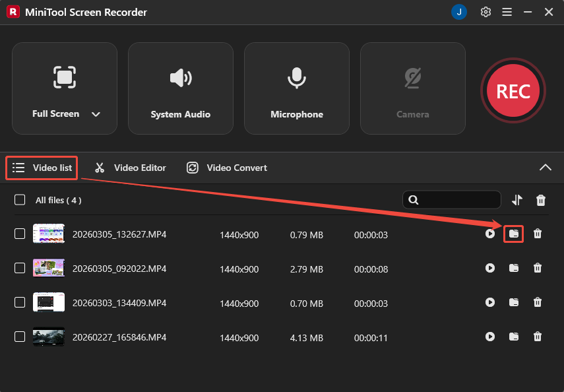Open folder location of 20260305_132627.MP4
This screenshot has width=564, height=392.
[x=514, y=234]
